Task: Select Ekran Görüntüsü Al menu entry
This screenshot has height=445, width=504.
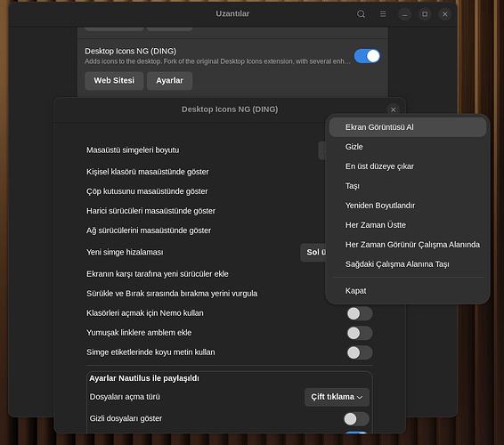Action: (408, 127)
